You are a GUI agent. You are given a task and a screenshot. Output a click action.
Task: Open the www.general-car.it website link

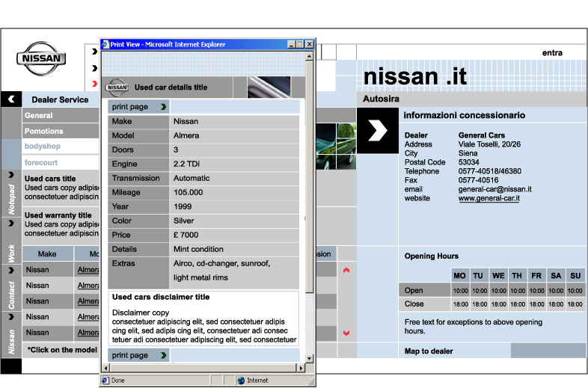point(489,198)
